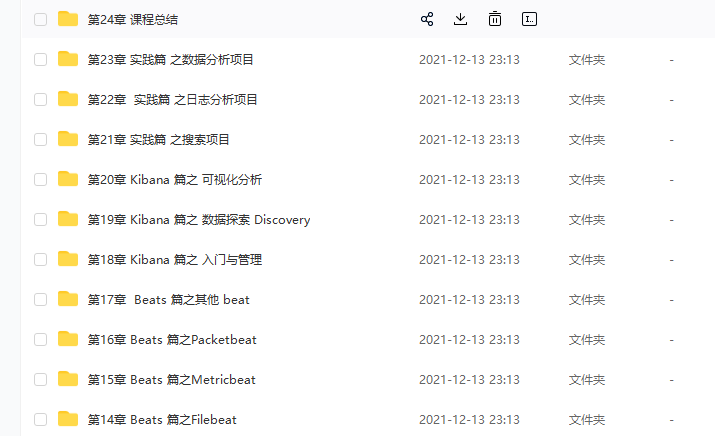Mark checkbox for 第15章 Metricbeat
Screen dimensions: 715x436
point(41,379)
